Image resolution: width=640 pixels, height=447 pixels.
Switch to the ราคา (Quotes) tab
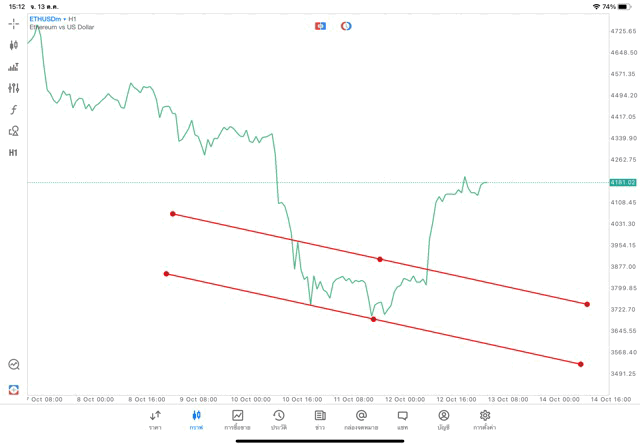point(155,419)
